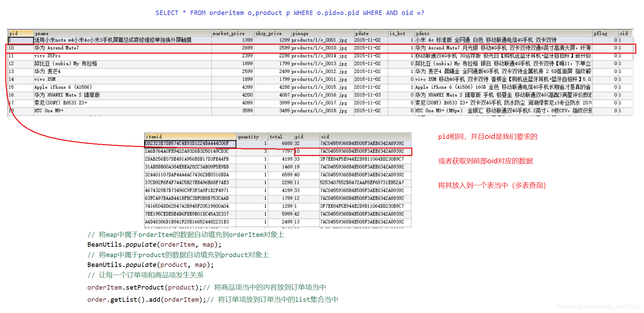Click the total 6599 cell
Image resolution: width=644 pixels, height=313 pixels.
click(x=281, y=175)
